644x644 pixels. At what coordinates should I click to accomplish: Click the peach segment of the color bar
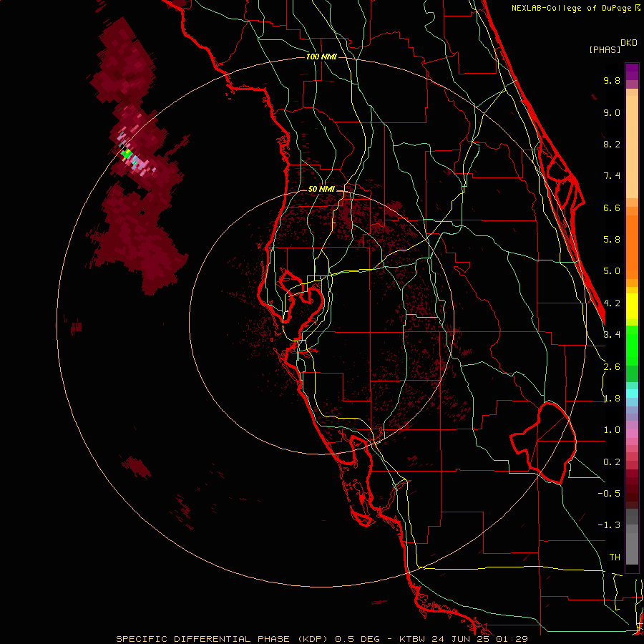[632, 144]
